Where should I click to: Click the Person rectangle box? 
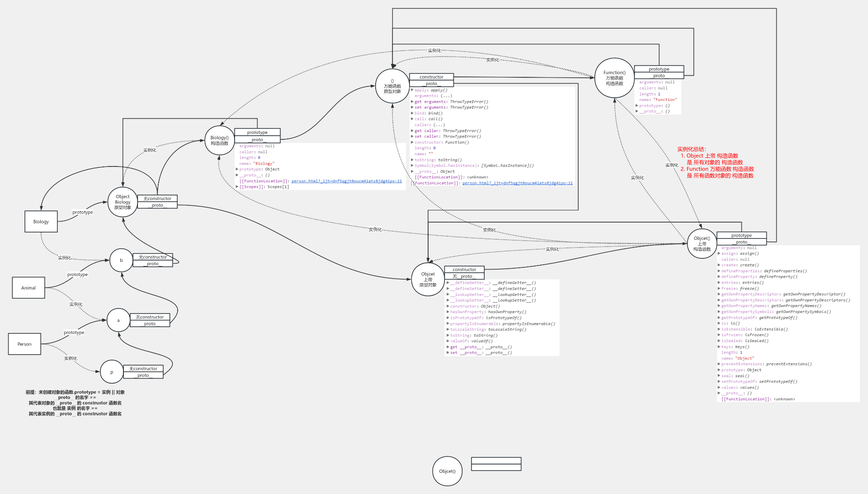(24, 344)
